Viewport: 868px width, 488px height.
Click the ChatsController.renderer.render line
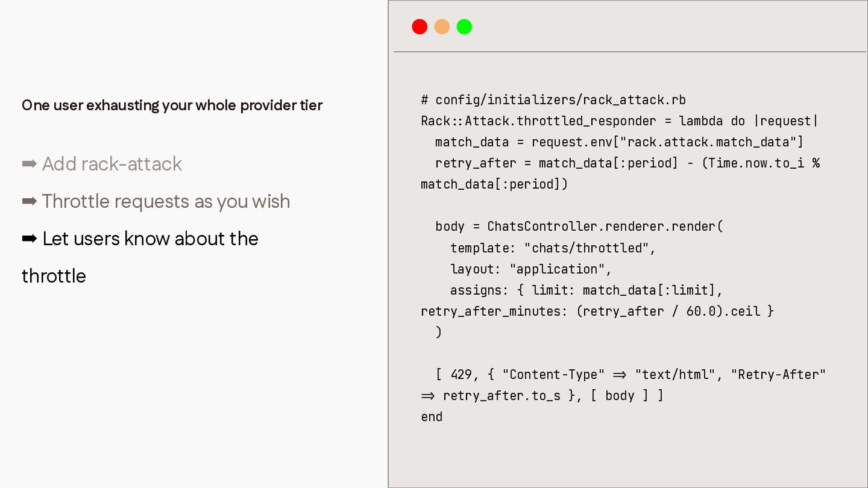[x=579, y=227]
